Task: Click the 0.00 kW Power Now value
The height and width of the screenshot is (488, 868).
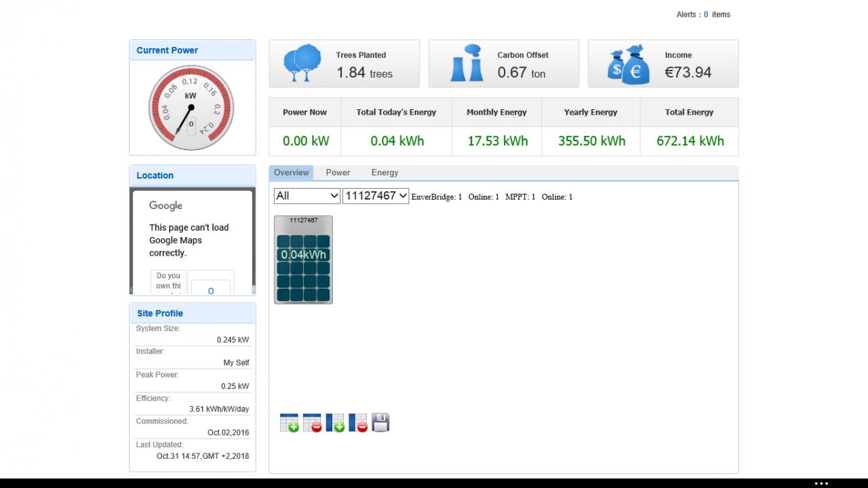Action: click(306, 141)
